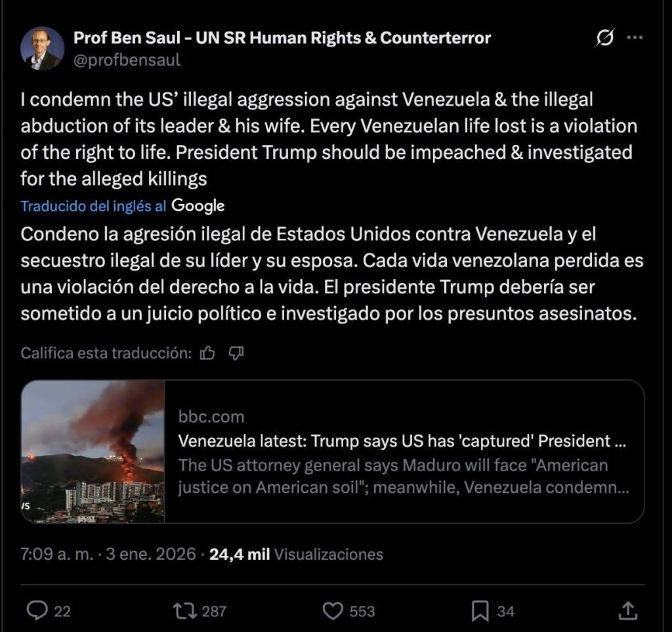Click Ben Saul's profile picture
The width and height of the screenshot is (672, 632).
pyautogui.click(x=42, y=49)
